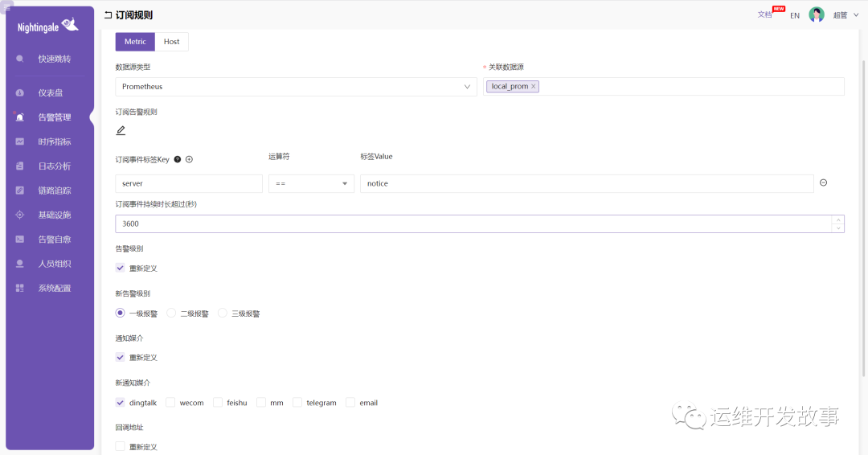Check the email notification media option
This screenshot has height=455, width=868.
(350, 402)
